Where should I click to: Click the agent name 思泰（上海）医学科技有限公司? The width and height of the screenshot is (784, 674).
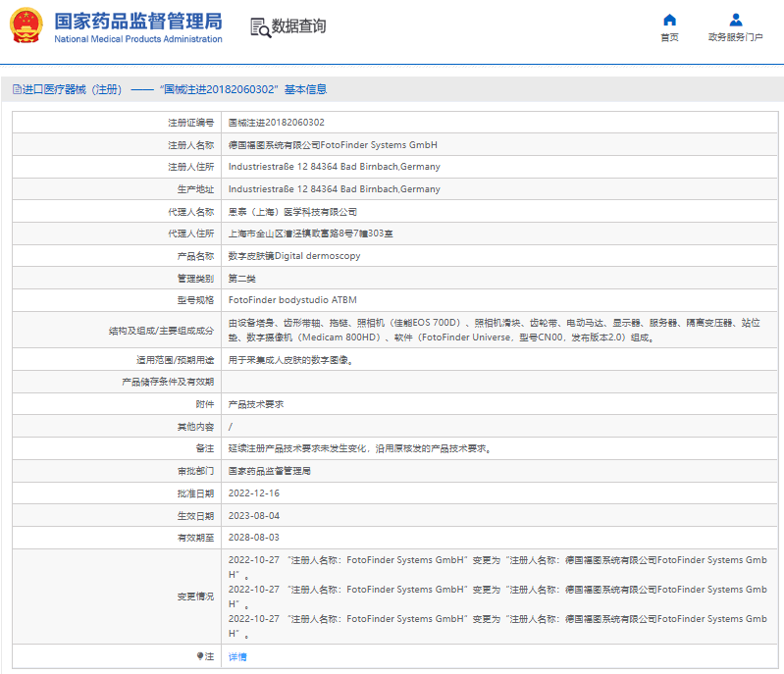pyautogui.click(x=292, y=211)
